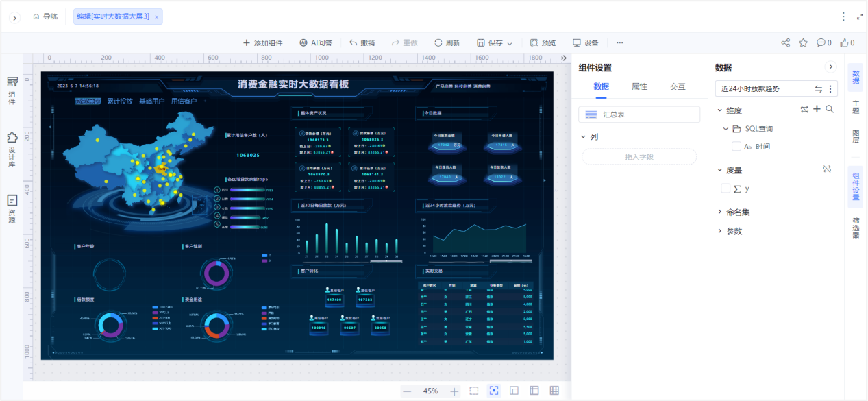868x401 pixels.
Task: Open the more options ellipsis in the toolbar
Action: [620, 42]
